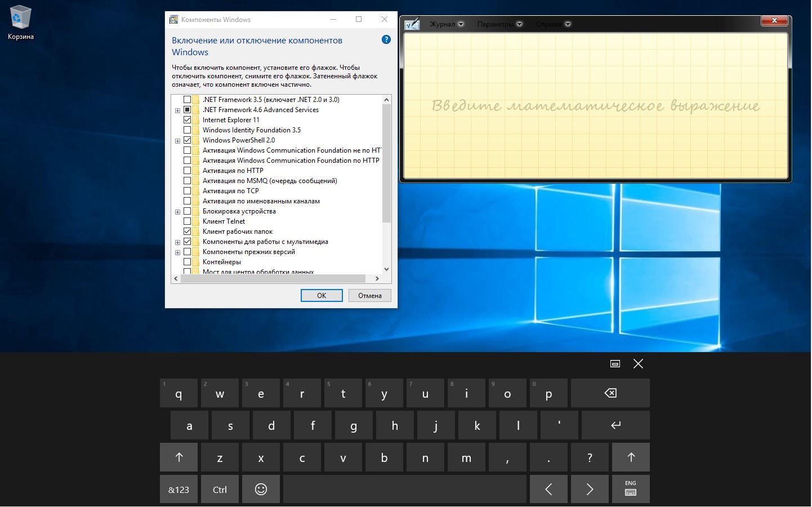Expand Компоненты прежних версий node
This screenshot has height=507, width=812.
(177, 252)
